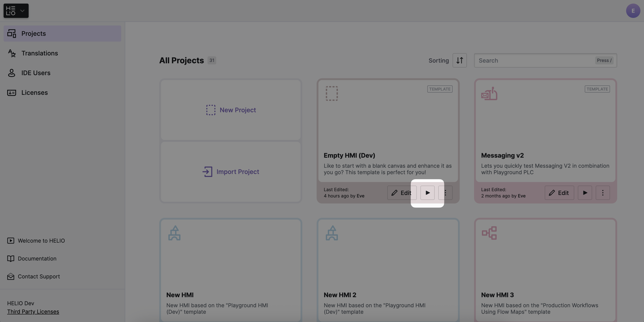Edit the Messaging v2 project

point(559,193)
